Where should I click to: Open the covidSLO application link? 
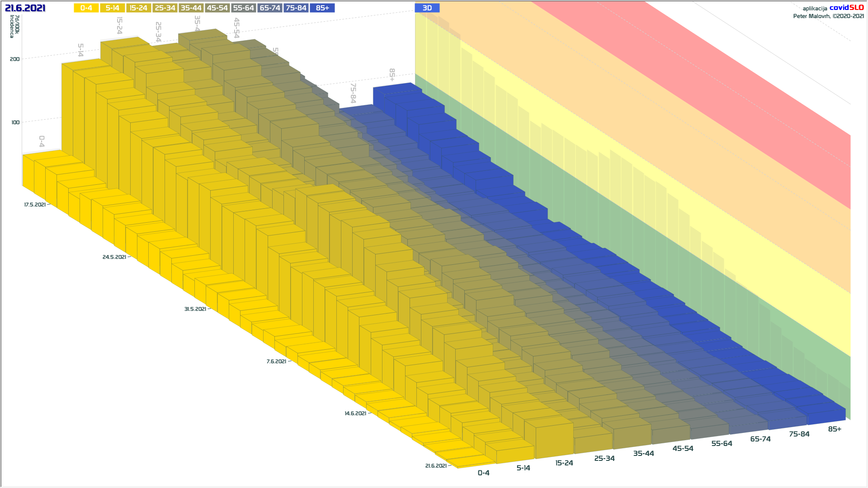(x=846, y=8)
